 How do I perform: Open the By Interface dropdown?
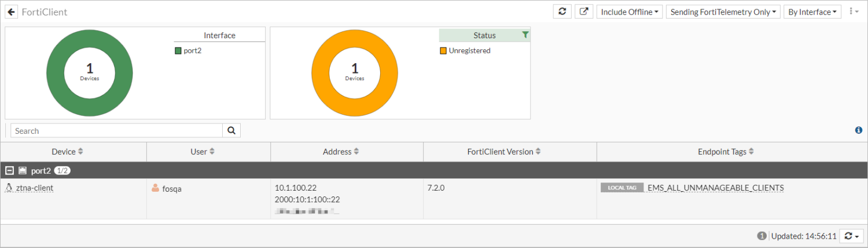click(812, 12)
